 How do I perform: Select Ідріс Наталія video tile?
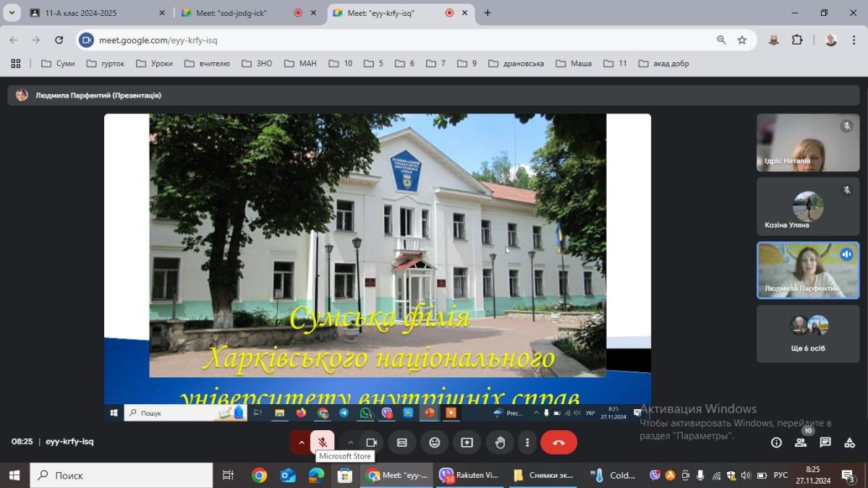[x=808, y=142]
